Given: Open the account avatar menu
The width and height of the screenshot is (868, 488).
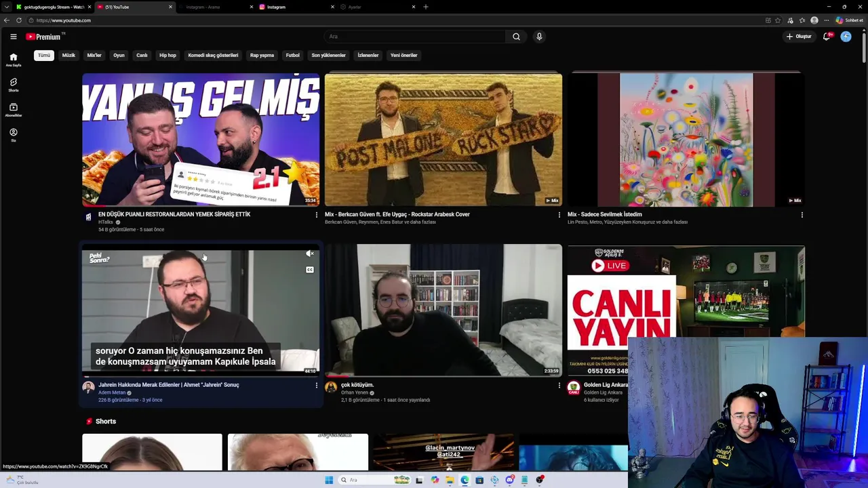Looking at the screenshot, I should tap(846, 37).
